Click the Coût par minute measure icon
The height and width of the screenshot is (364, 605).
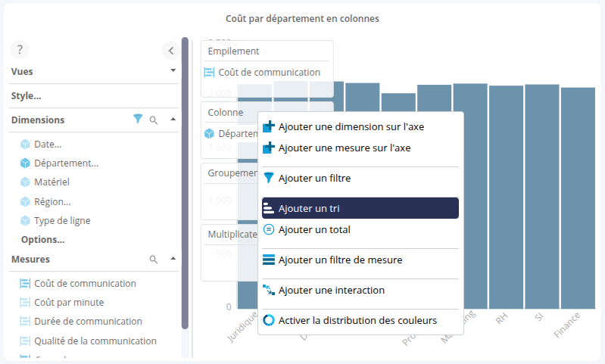(25, 302)
